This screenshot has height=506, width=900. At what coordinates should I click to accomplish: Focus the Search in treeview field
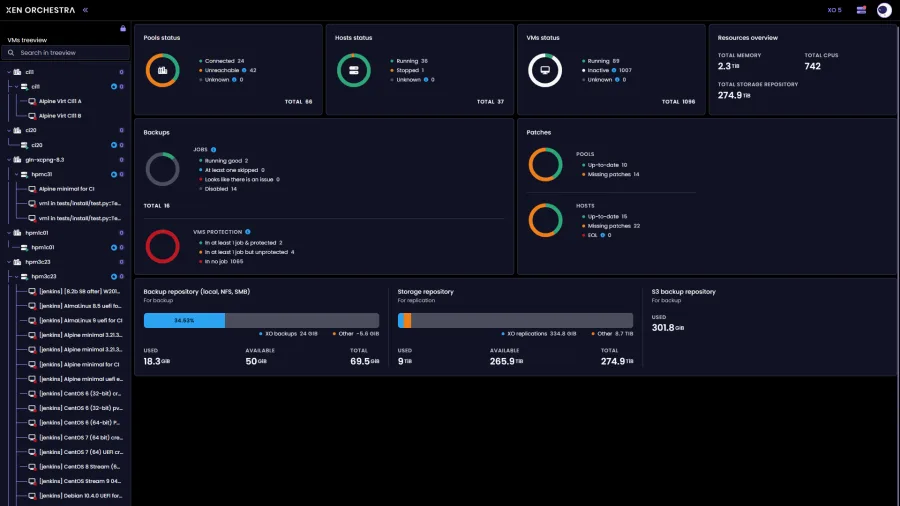tap(65, 53)
